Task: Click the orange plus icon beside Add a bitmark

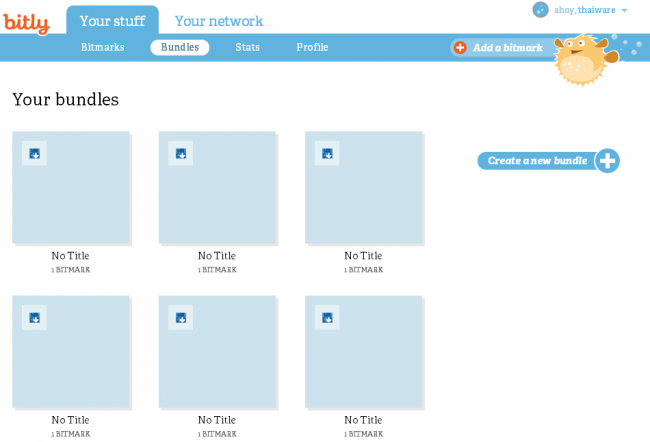Action: tap(460, 48)
